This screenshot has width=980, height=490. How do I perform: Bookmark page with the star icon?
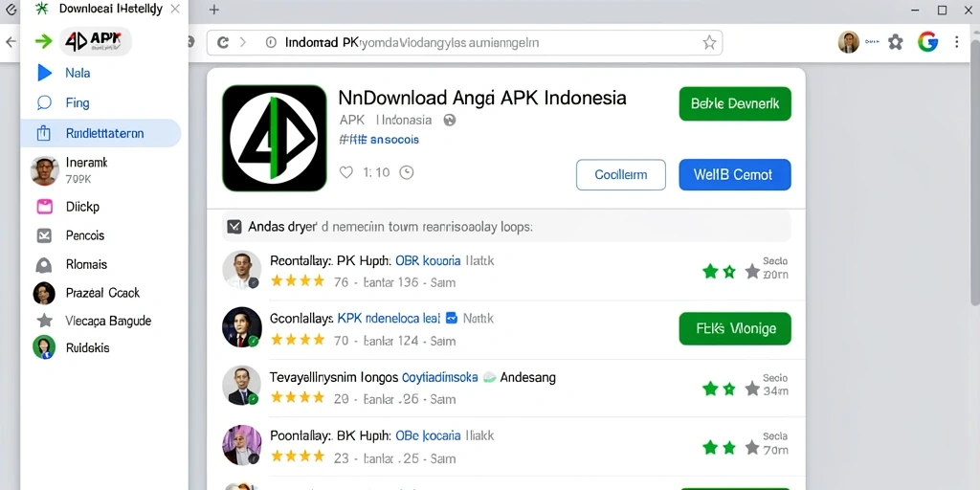(x=709, y=42)
